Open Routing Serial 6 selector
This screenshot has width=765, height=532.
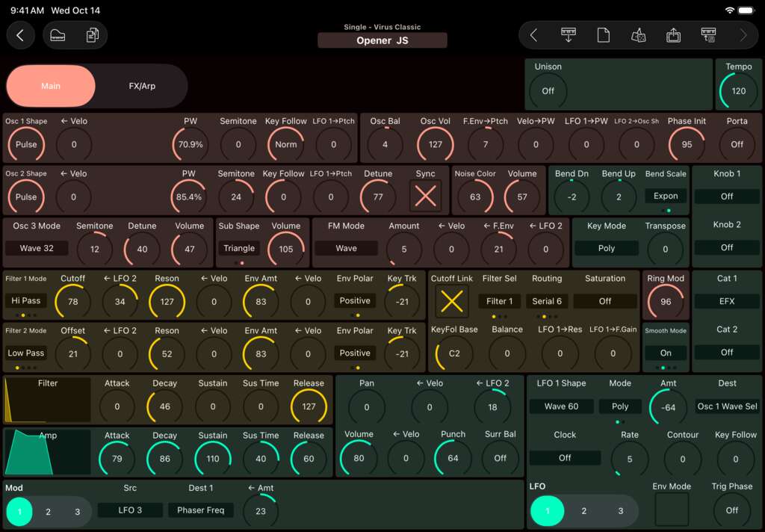[x=546, y=301]
